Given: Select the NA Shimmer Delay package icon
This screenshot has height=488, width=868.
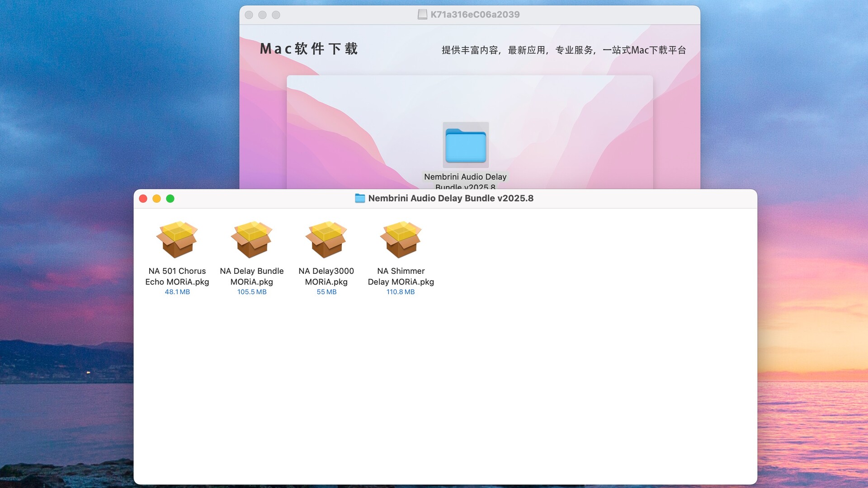Looking at the screenshot, I should point(401,239).
